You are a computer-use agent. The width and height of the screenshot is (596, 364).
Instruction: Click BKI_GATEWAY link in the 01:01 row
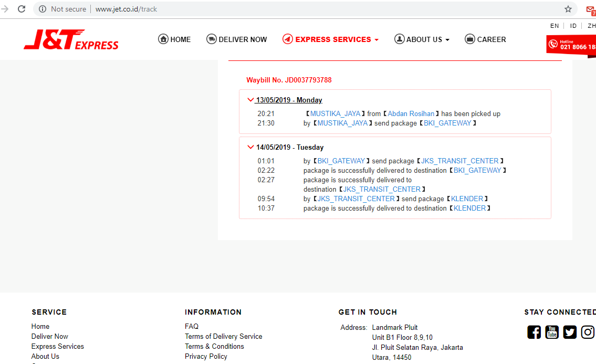[x=341, y=161]
